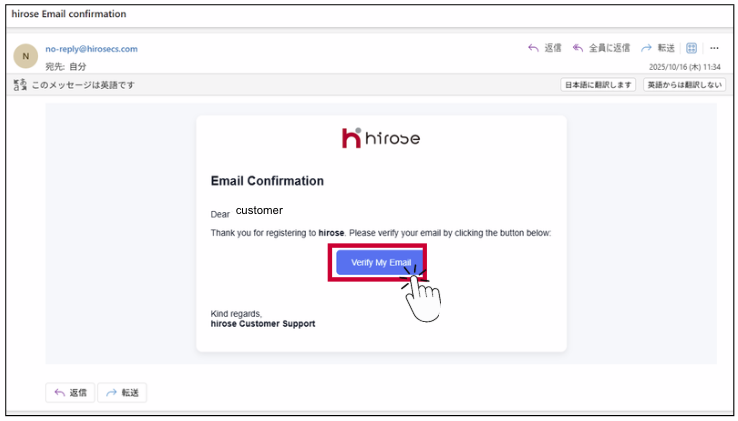
Task: Choose 全員に返信 reply-all in the header
Action: pos(601,48)
